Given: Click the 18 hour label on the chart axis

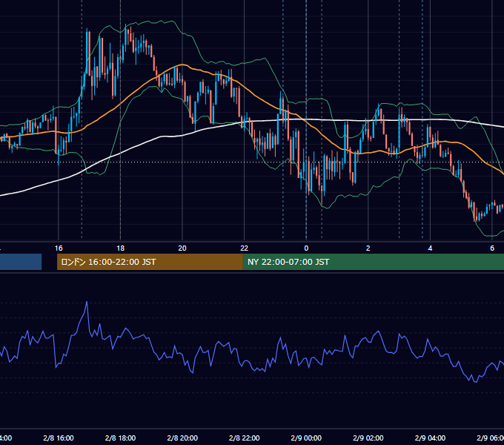Looking at the screenshot, I should 121,248.
